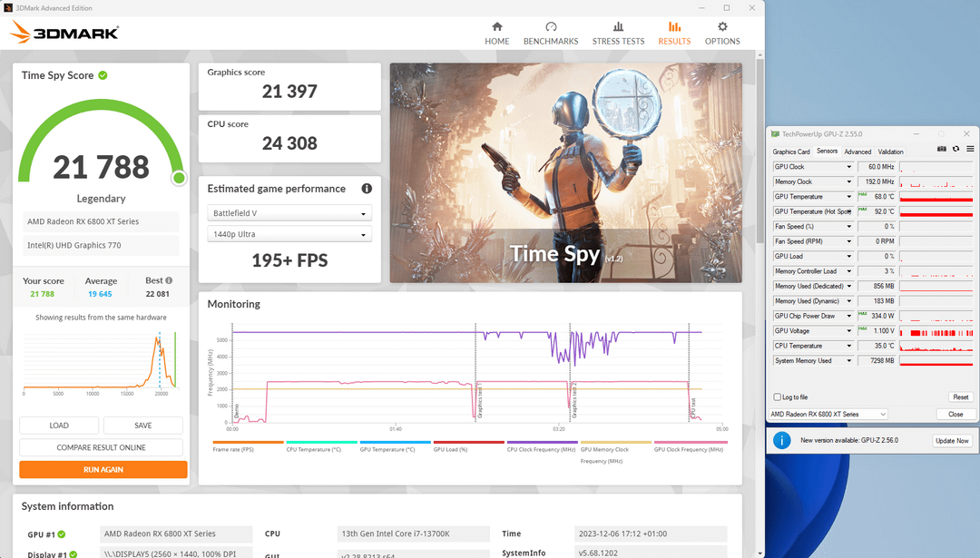The width and height of the screenshot is (980, 558).
Task: Open the AMD Radeon RX 6800 XT GPU selector
Action: (x=828, y=415)
